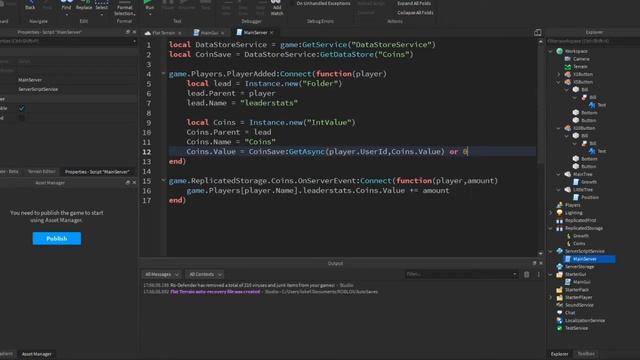Open the Terrain Editor panel tab

click(x=41, y=171)
